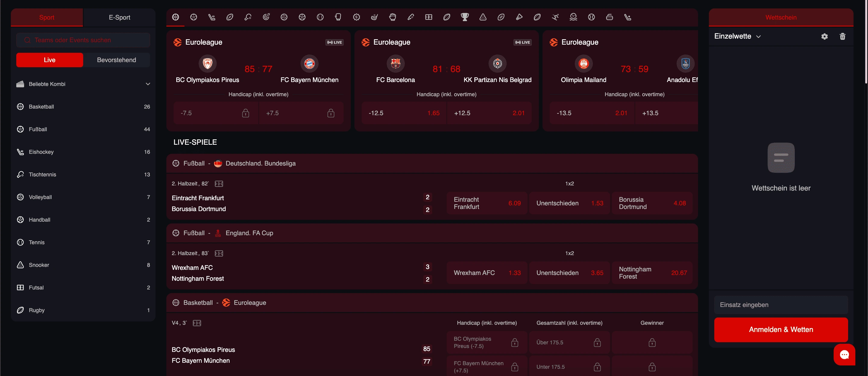868x376 pixels.
Task: Select the Volleyball icon in the sports bar
Action: (x=284, y=17)
